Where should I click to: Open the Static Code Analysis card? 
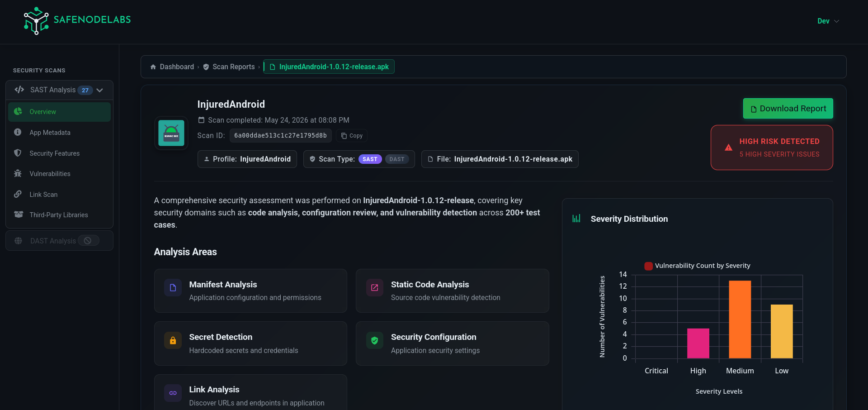click(453, 291)
